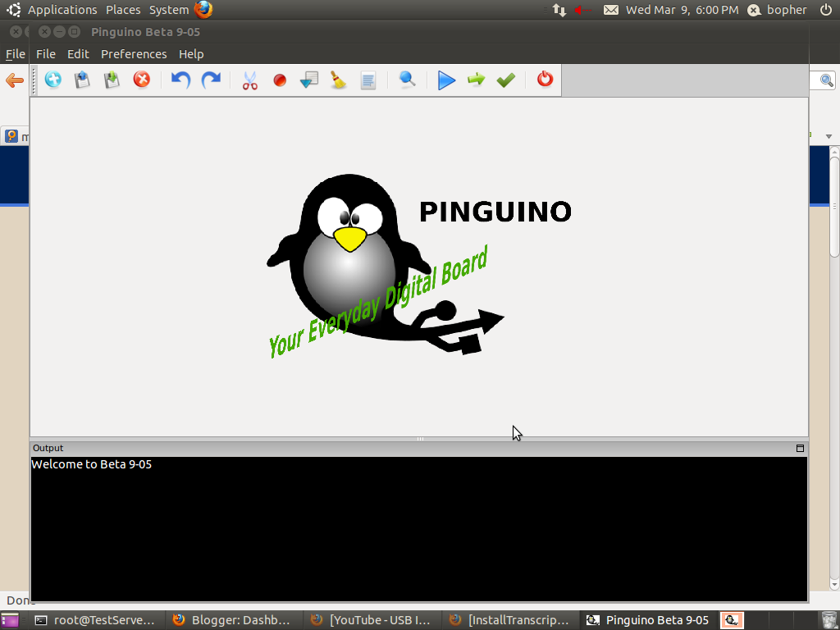Open an existing sketch file

pos(81,80)
